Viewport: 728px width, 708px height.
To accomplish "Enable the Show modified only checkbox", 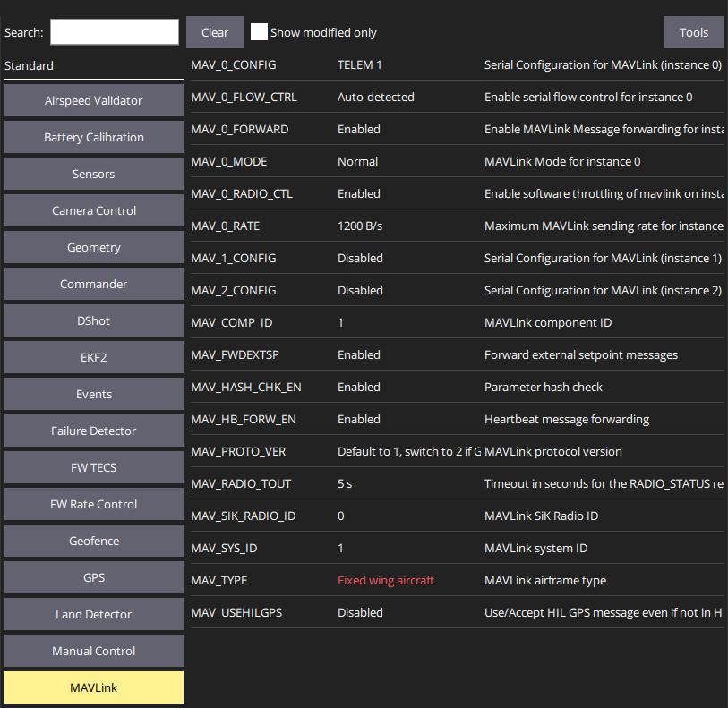I will pyautogui.click(x=259, y=32).
